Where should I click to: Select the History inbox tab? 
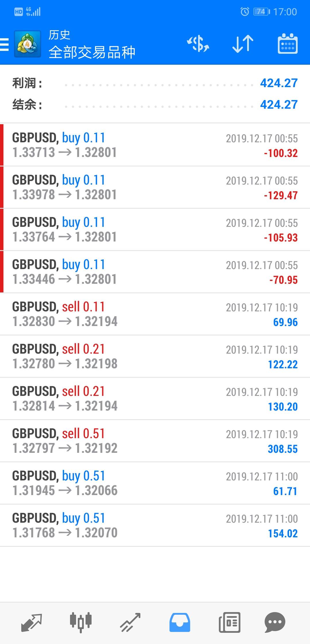point(180,622)
